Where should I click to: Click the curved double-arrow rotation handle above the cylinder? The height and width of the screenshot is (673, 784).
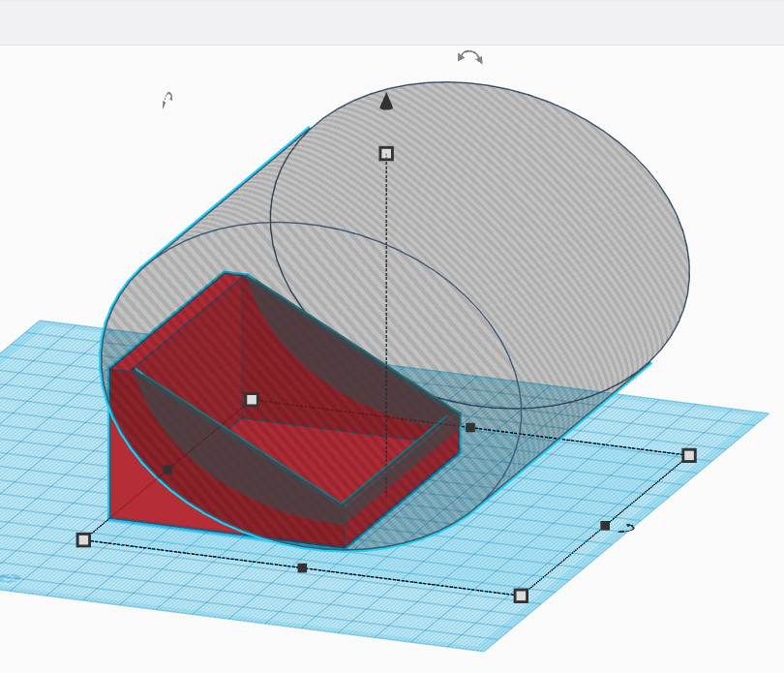470,57
